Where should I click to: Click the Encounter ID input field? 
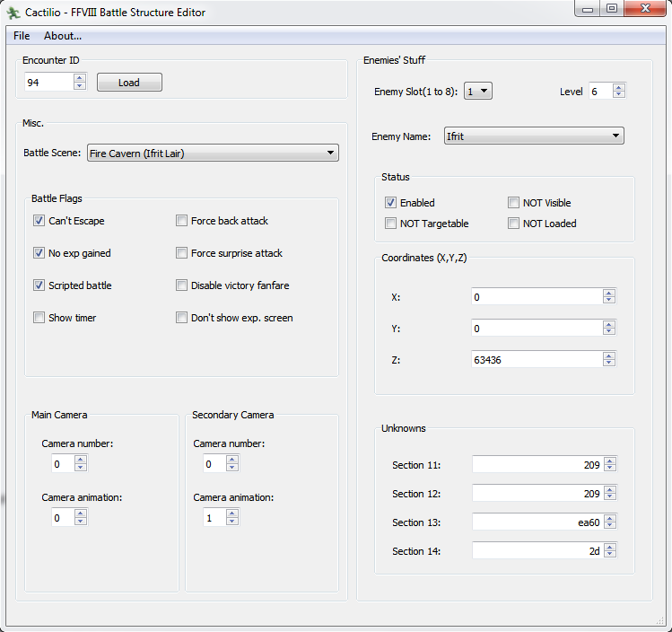tap(48, 82)
